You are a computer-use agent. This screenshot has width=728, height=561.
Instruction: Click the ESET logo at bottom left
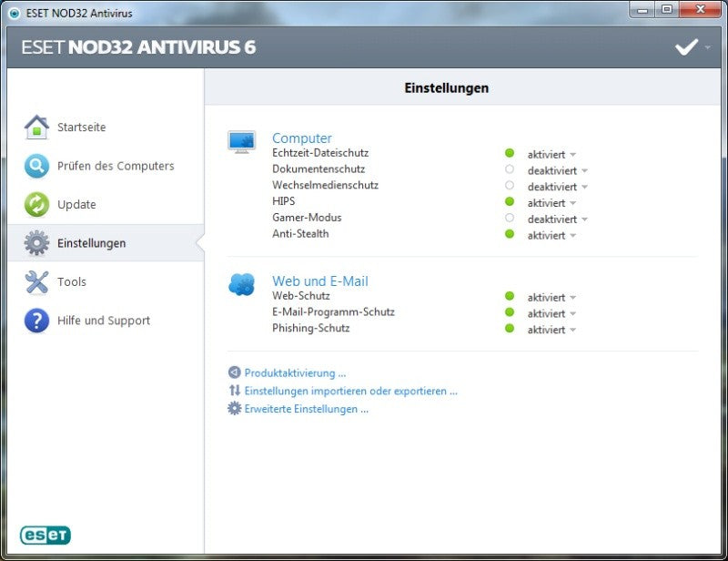point(45,535)
